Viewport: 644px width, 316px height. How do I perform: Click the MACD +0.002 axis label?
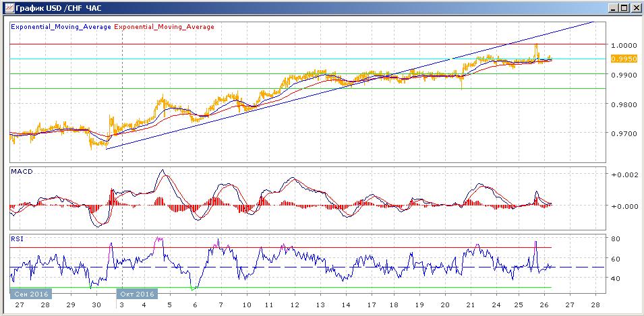[x=624, y=175]
